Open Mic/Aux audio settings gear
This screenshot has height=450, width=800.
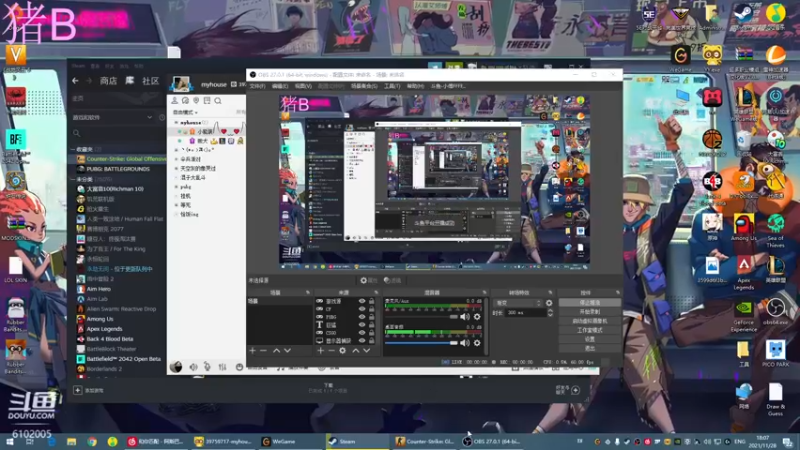[477, 317]
